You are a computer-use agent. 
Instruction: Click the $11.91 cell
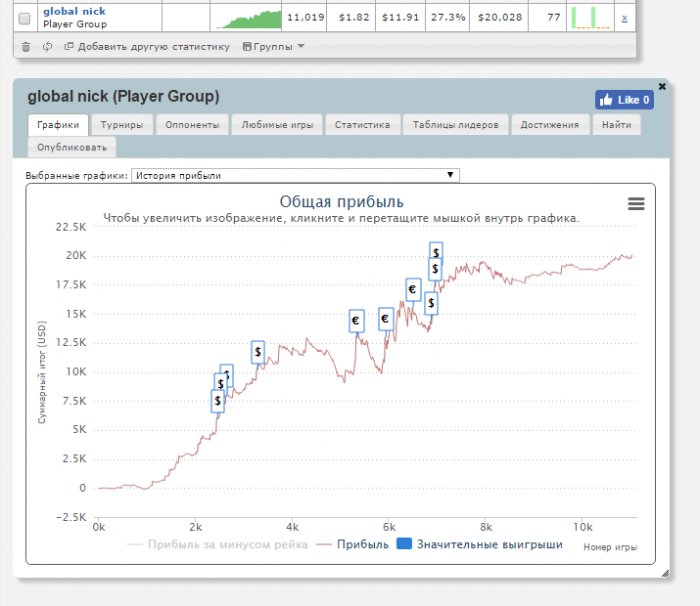coord(400,17)
